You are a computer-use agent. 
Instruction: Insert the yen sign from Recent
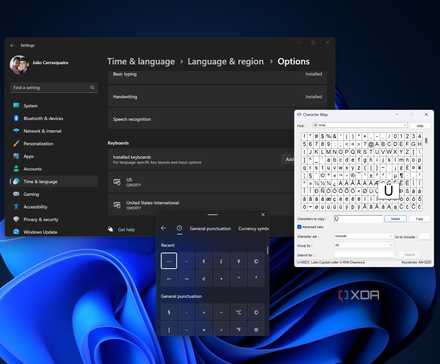click(x=239, y=261)
